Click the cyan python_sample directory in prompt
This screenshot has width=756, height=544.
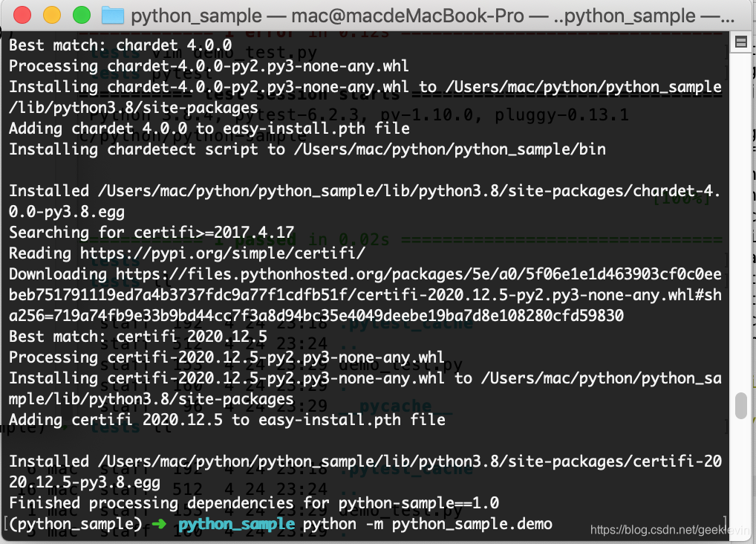[x=236, y=524]
